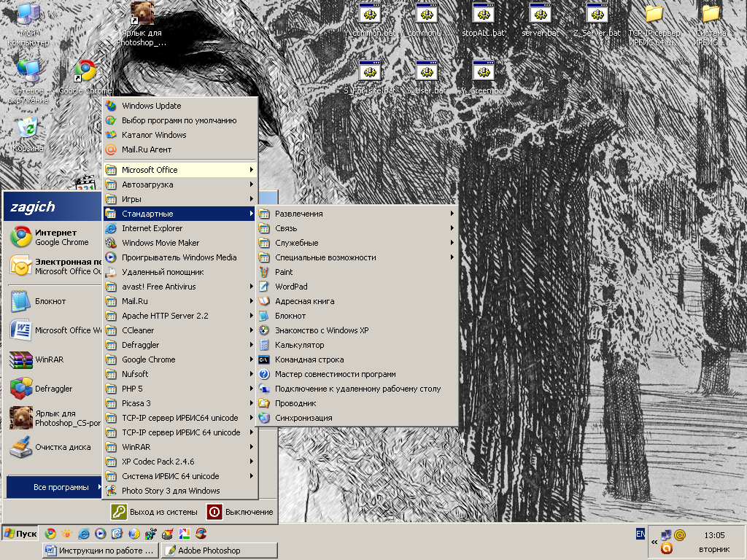Open Электронная почта Outlook in Start menu
This screenshot has width=747, height=560.
(53, 266)
